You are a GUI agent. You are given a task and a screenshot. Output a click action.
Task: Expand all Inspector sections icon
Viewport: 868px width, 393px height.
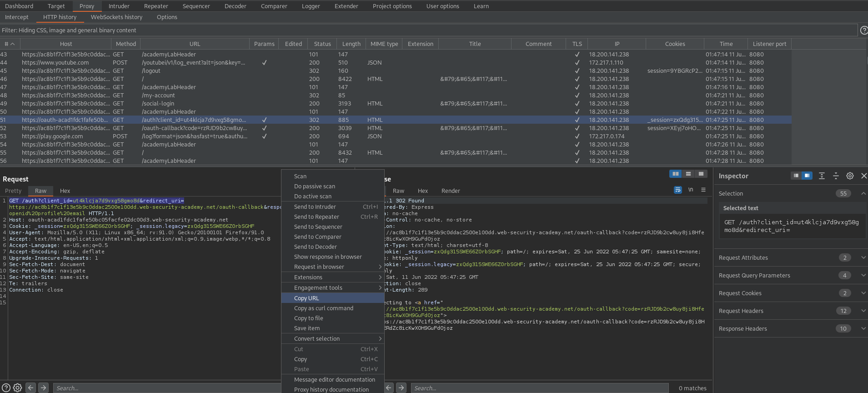[822, 176]
